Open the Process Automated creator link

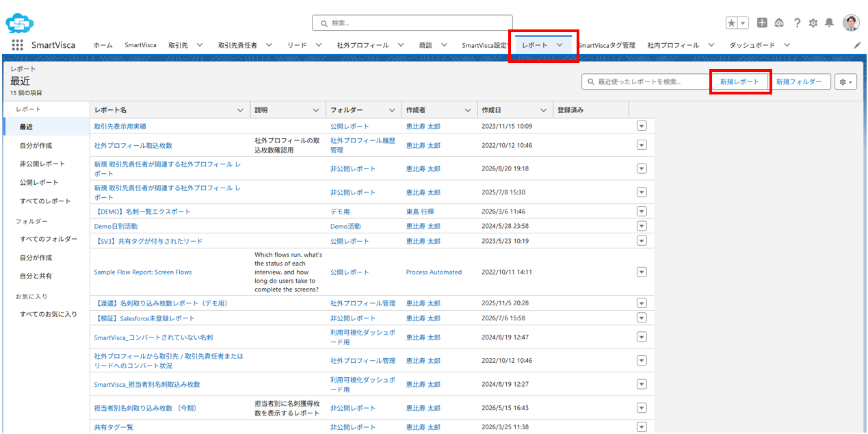click(434, 272)
